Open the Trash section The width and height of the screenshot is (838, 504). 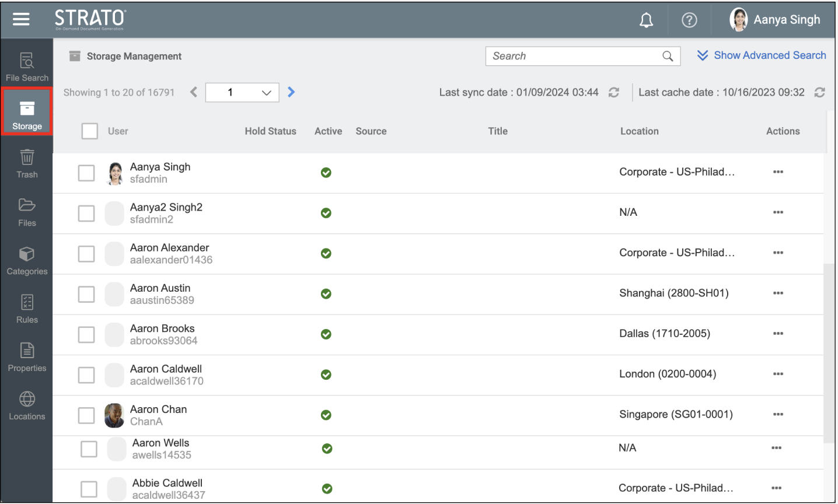[27, 164]
